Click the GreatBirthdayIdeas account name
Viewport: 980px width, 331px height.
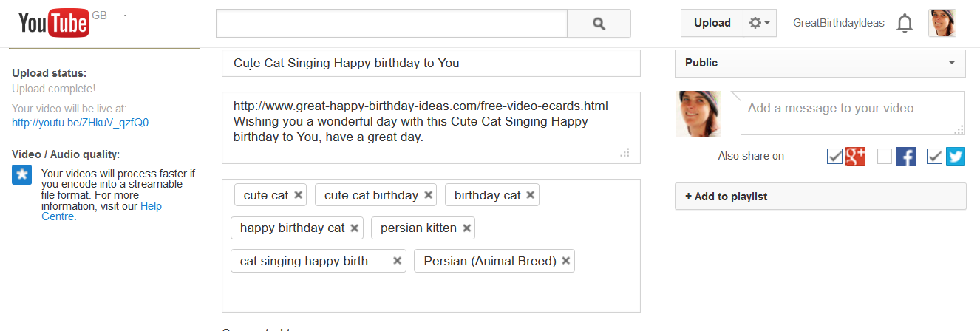[x=838, y=23]
